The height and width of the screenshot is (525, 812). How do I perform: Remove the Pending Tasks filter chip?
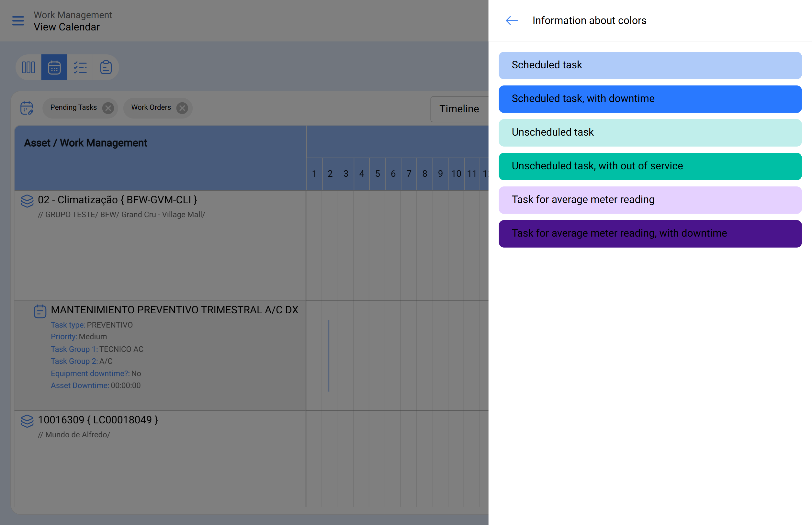point(108,108)
